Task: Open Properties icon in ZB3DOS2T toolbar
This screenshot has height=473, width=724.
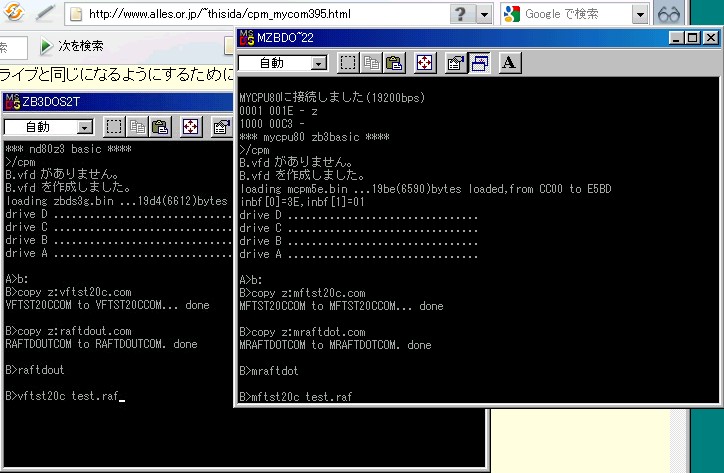Action: click(x=222, y=127)
